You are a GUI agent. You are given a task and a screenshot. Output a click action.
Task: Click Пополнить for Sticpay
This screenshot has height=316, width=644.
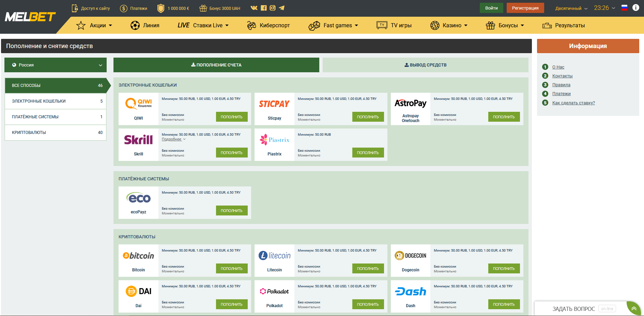368,117
